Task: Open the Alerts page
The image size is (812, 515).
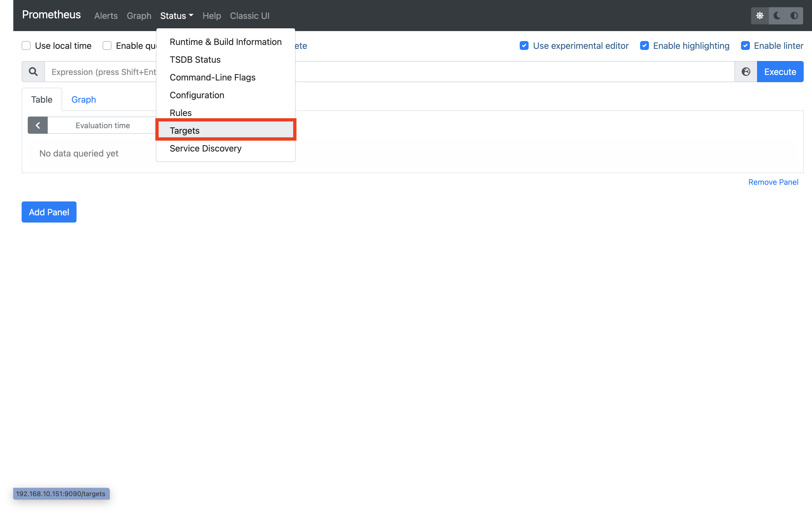Action: click(x=106, y=16)
